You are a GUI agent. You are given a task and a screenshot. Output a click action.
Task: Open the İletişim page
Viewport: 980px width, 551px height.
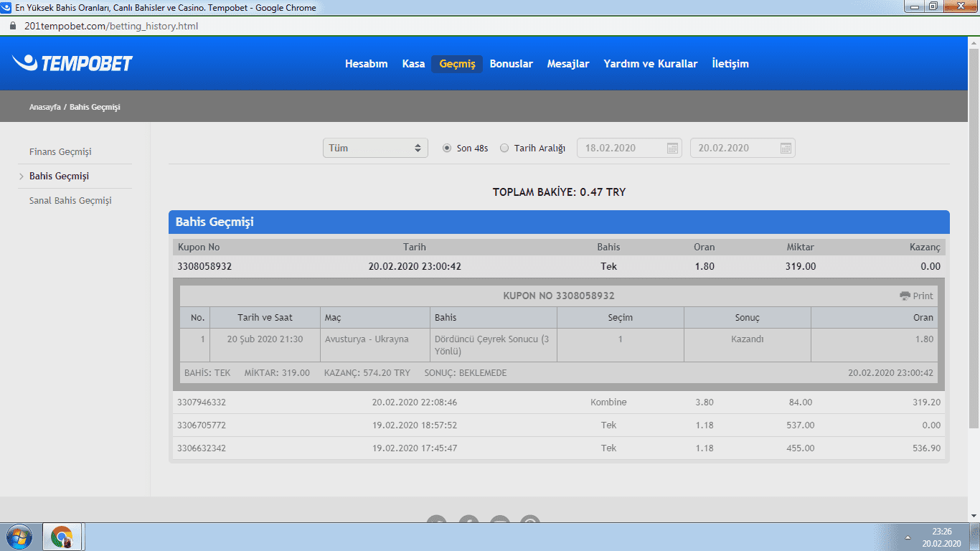[x=730, y=64]
